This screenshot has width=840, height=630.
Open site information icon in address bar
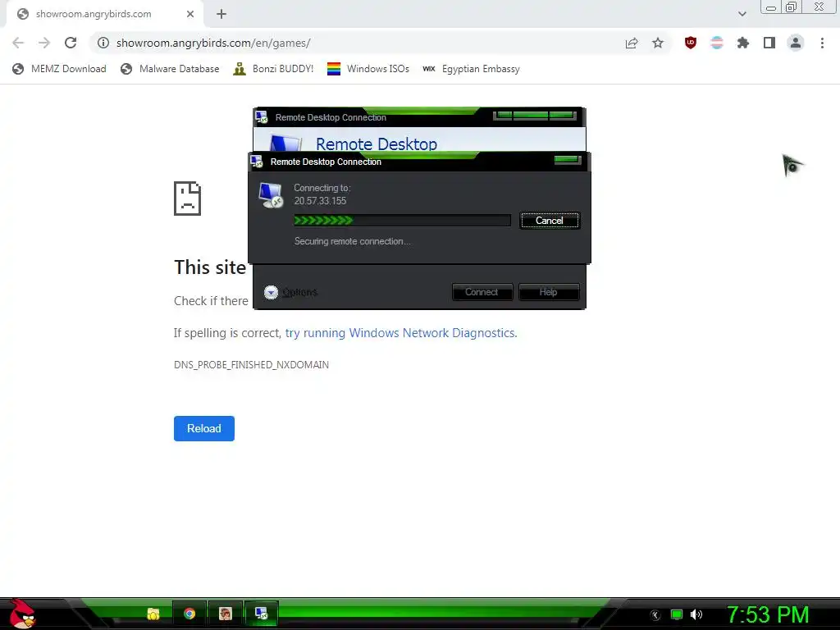(x=103, y=43)
